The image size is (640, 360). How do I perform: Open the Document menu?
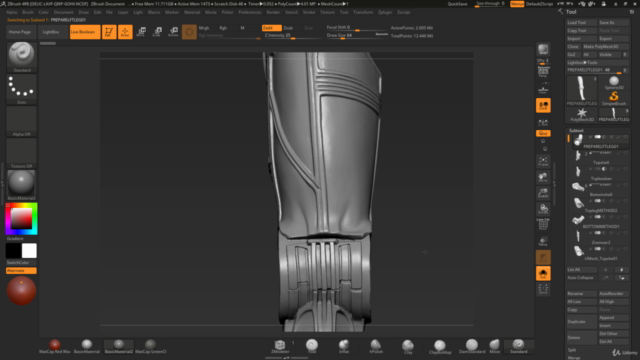pos(63,12)
